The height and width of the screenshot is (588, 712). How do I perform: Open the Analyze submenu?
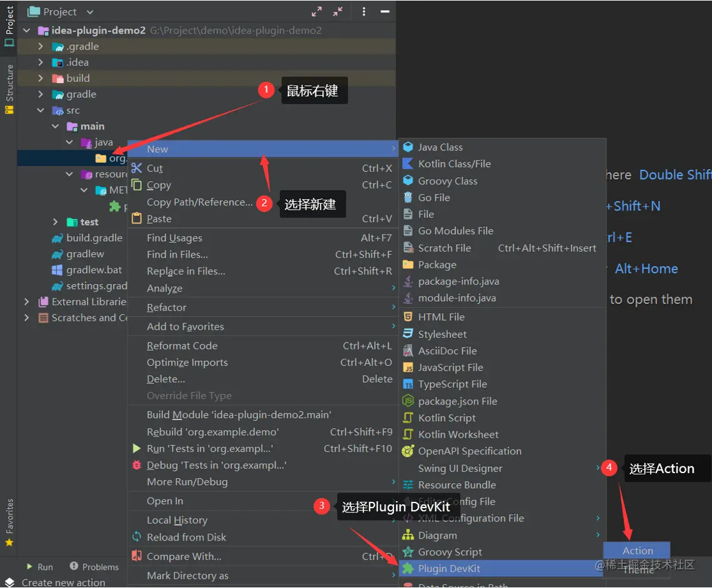tap(263, 288)
